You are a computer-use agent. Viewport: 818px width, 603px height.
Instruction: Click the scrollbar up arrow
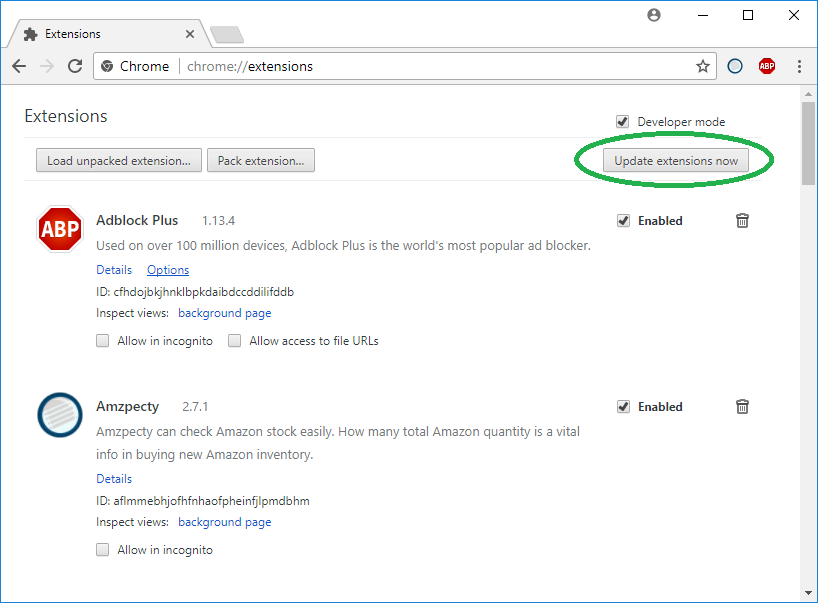pyautogui.click(x=808, y=94)
